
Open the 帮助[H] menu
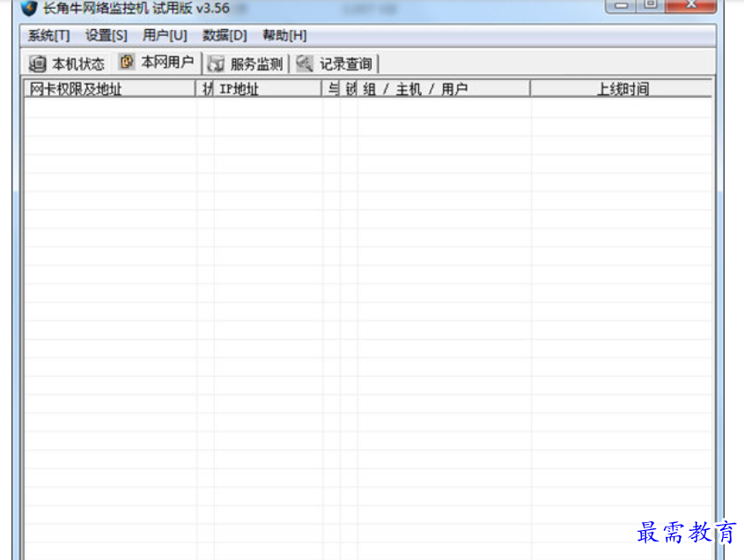pos(284,35)
